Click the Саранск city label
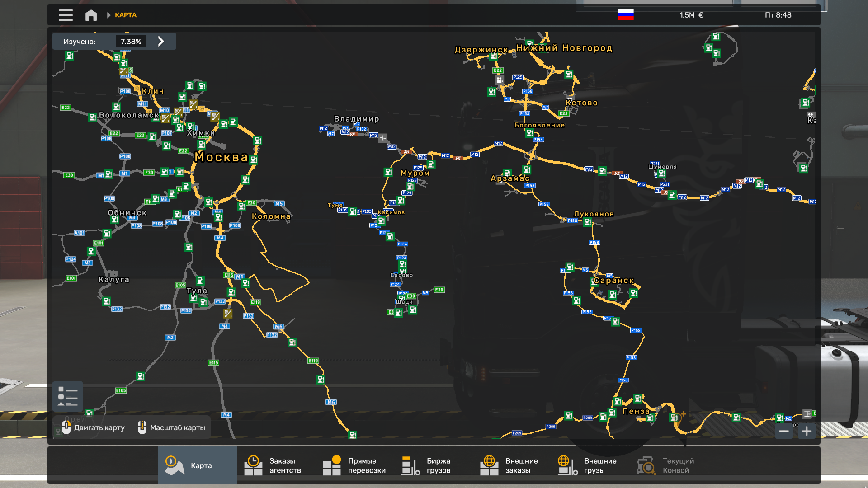This screenshot has width=868, height=488. 614,280
